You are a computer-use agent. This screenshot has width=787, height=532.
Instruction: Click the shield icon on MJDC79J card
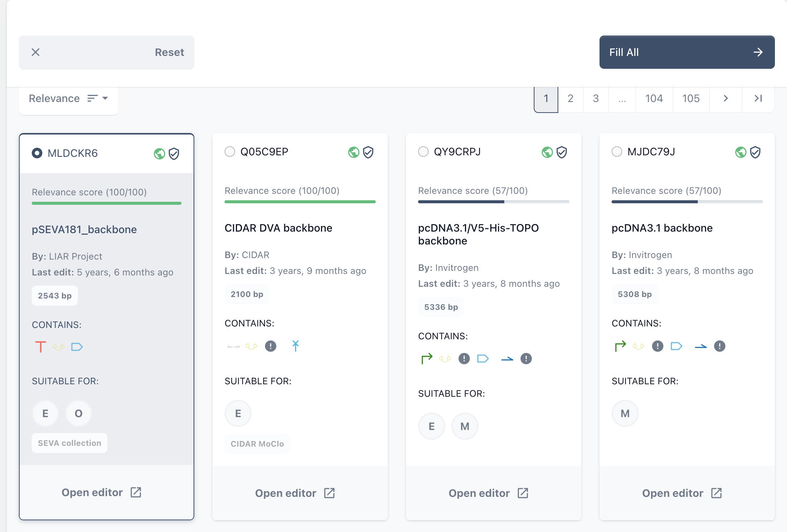coord(755,152)
